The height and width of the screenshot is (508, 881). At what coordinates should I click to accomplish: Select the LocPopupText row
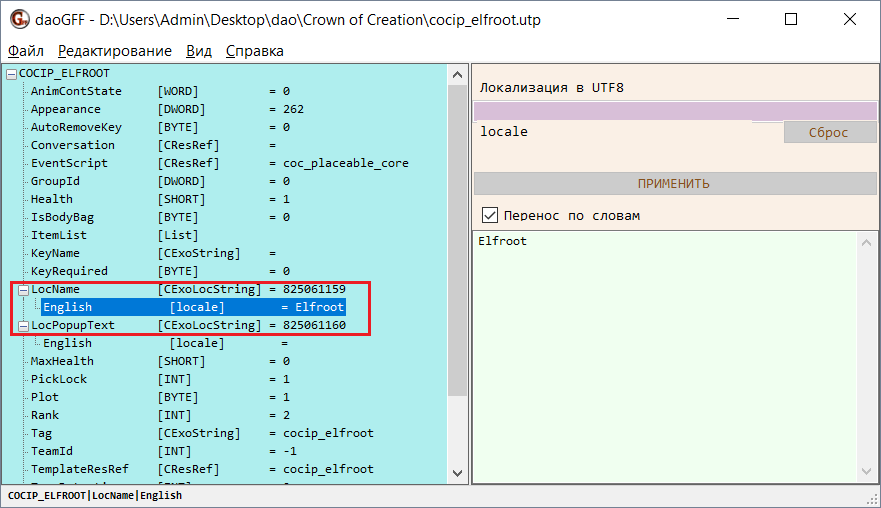tap(188, 325)
